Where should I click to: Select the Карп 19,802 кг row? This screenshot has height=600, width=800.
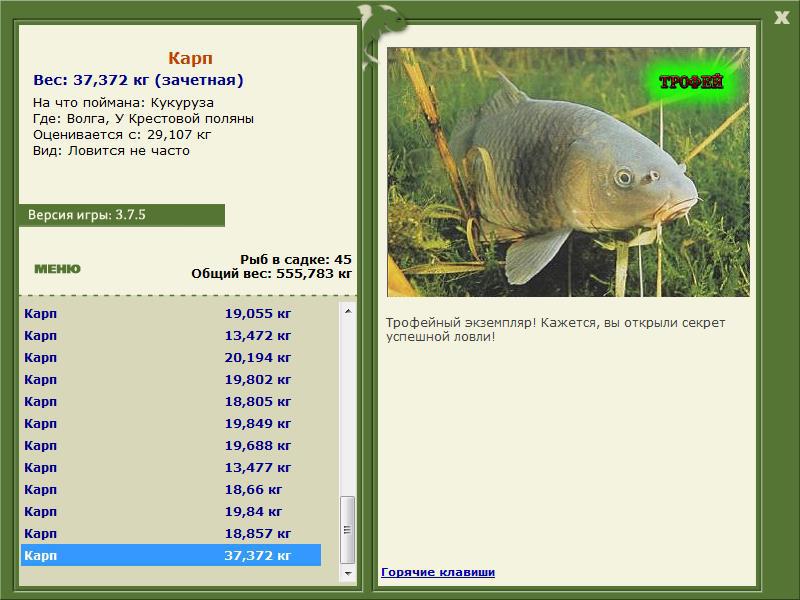pyautogui.click(x=171, y=379)
